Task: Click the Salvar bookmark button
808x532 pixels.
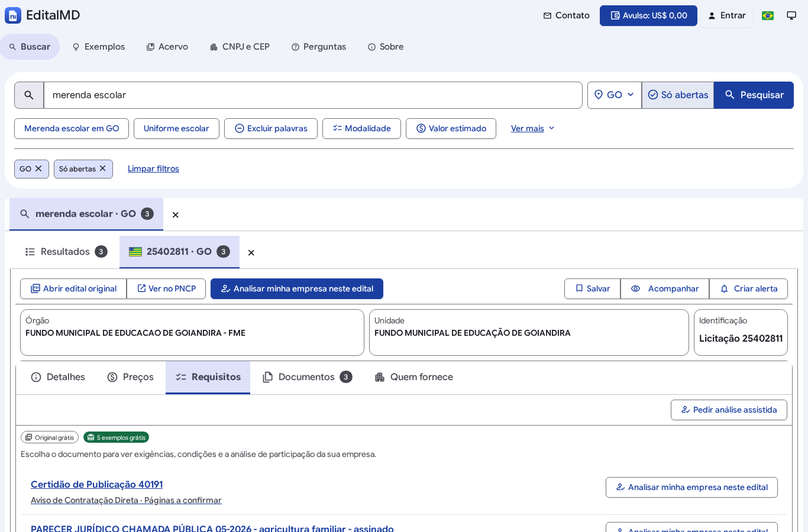Action: [x=592, y=288]
